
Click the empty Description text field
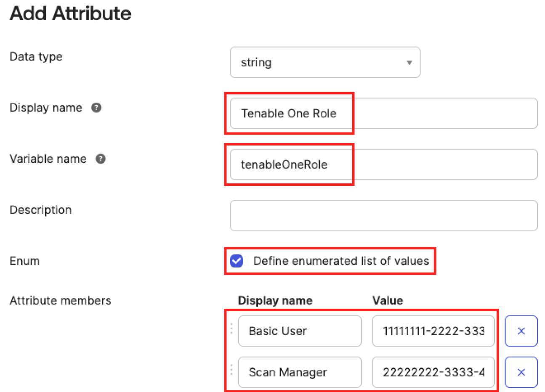point(383,216)
